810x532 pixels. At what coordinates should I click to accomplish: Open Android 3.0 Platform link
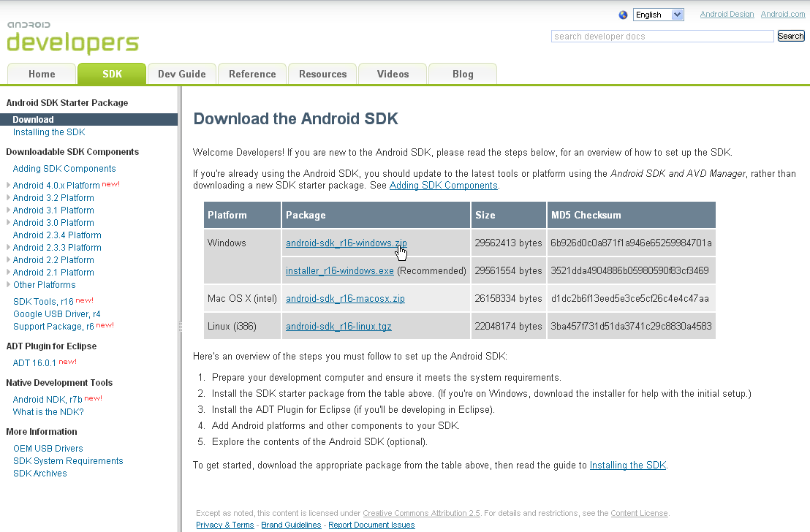(x=53, y=223)
